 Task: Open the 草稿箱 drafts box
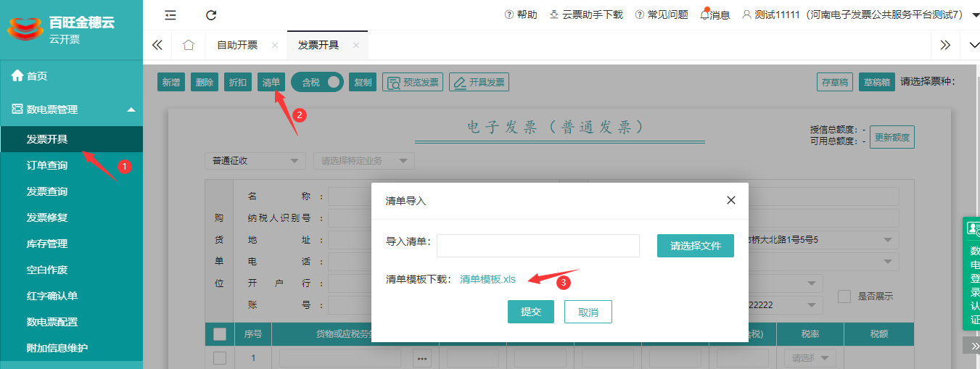[x=877, y=83]
